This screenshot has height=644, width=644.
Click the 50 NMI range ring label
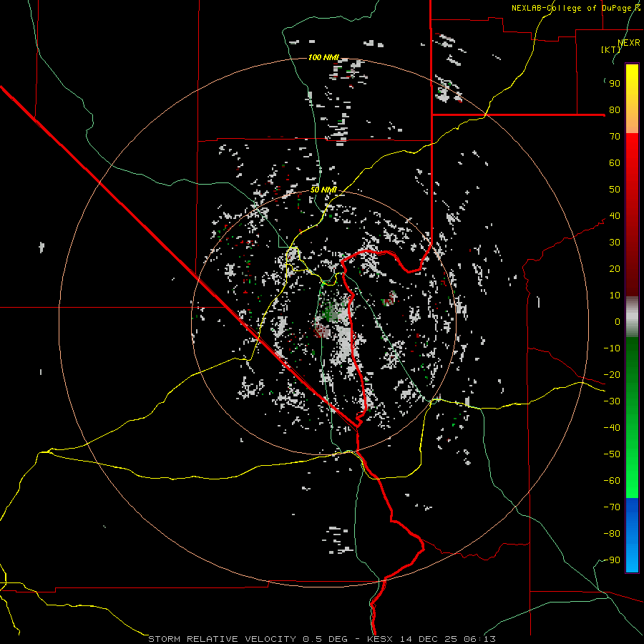[x=323, y=190]
